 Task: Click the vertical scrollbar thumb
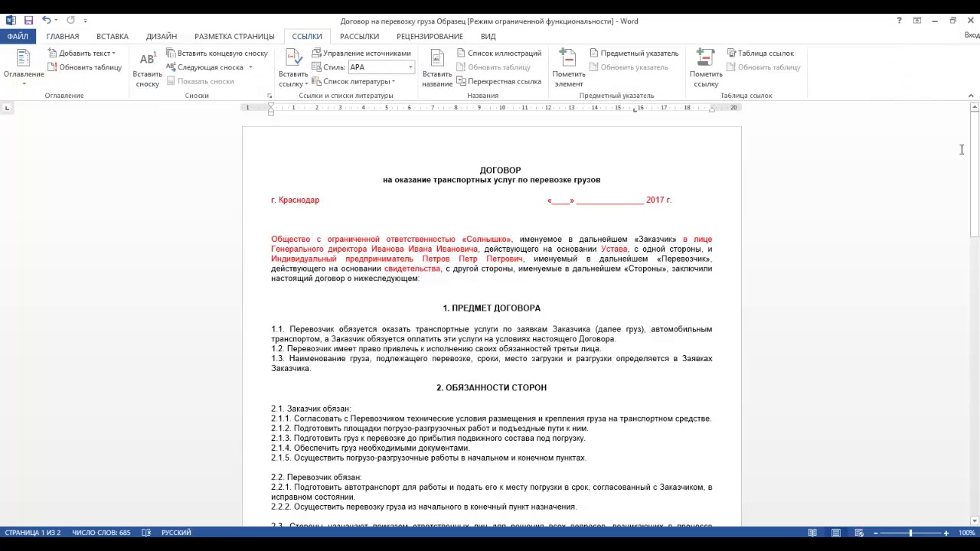974,174
